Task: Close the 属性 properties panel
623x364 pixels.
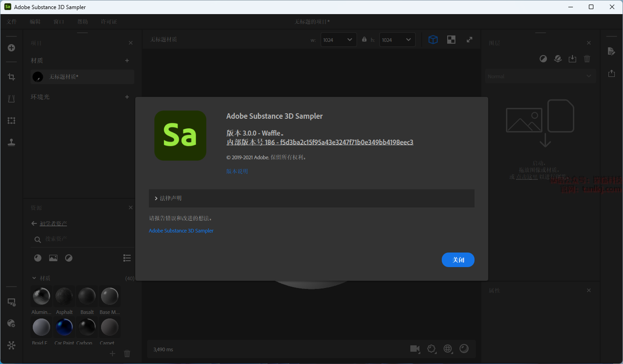Action: [589, 290]
